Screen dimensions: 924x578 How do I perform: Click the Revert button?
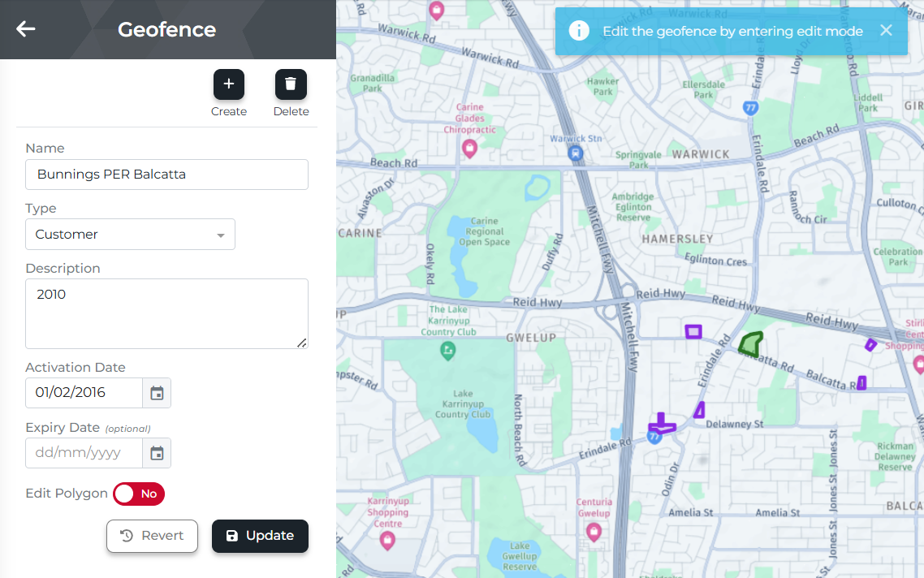tap(152, 536)
